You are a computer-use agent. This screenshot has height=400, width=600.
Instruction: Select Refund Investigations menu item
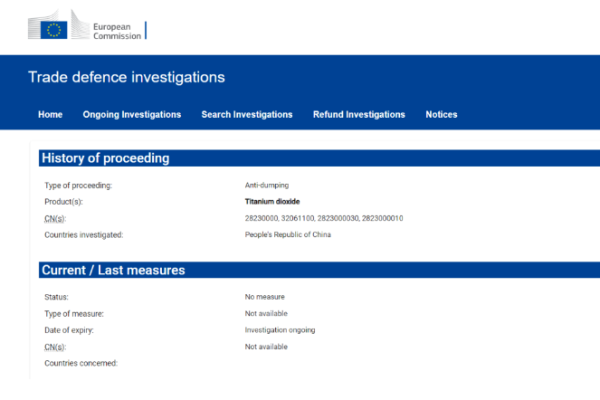[x=359, y=114]
